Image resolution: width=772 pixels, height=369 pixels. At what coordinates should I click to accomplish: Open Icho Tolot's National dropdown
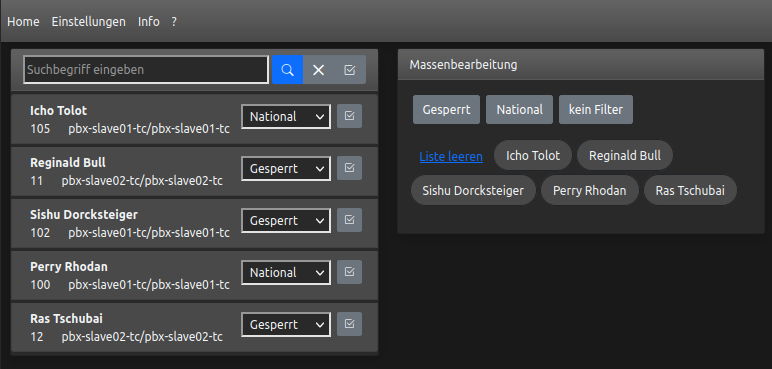(286, 117)
